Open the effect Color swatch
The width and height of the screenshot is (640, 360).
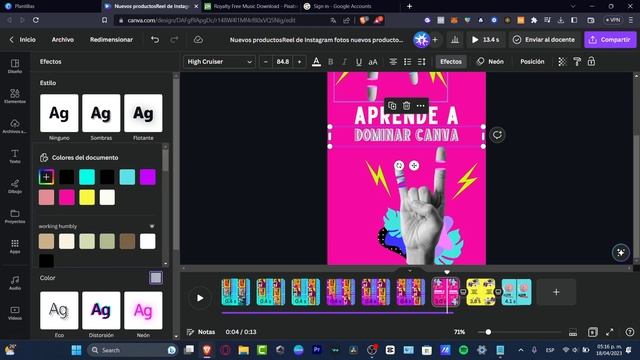click(156, 278)
